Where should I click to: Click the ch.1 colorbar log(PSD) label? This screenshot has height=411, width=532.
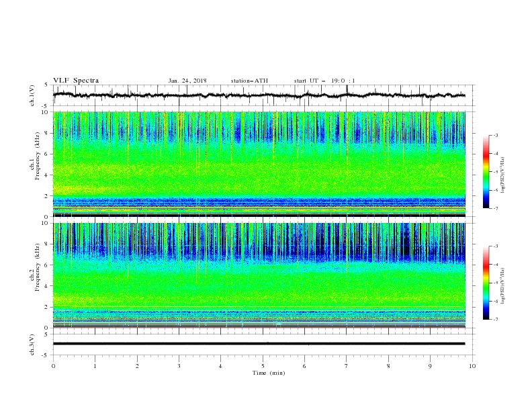[503, 175]
